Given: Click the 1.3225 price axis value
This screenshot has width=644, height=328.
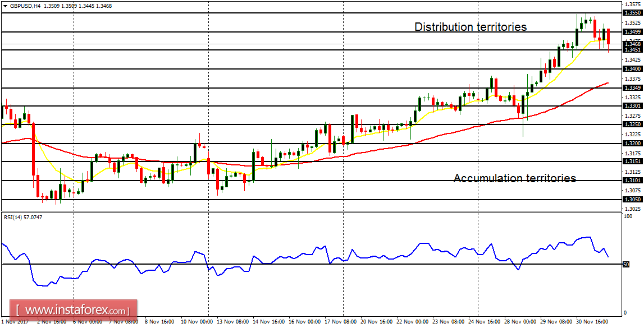Looking at the screenshot, I should tap(632, 135).
